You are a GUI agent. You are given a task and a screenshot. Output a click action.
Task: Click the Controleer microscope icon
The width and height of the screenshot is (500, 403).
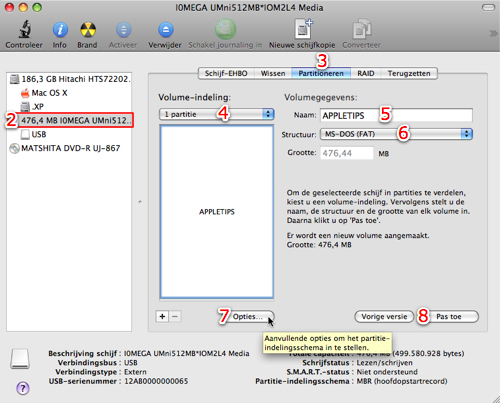click(x=24, y=30)
